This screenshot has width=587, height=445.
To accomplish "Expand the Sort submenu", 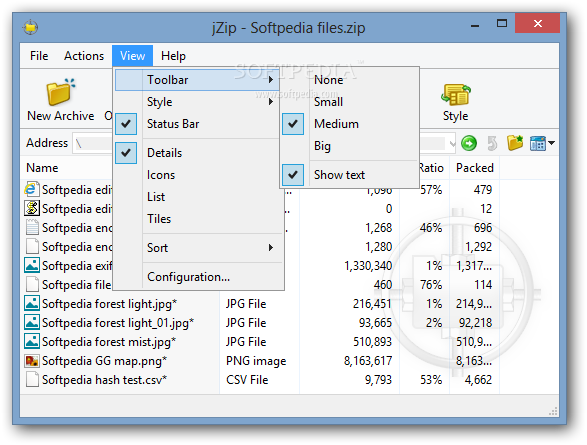I will 197,248.
